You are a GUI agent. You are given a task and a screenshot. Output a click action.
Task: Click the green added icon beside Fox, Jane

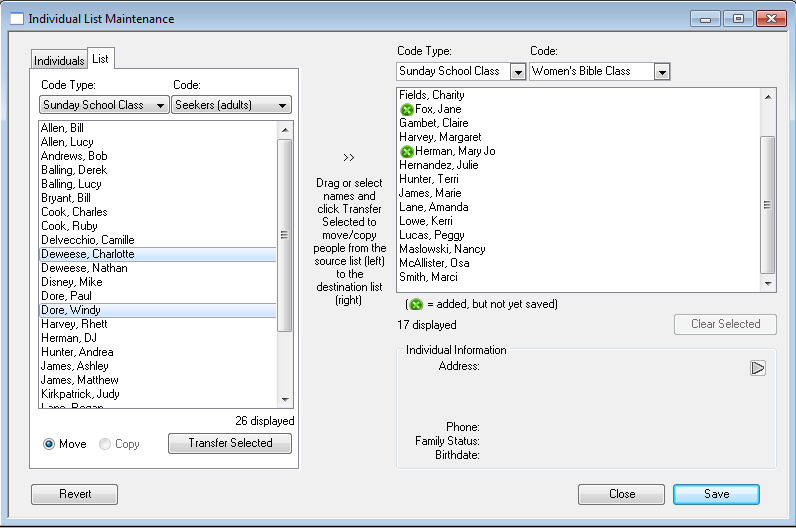(x=406, y=109)
